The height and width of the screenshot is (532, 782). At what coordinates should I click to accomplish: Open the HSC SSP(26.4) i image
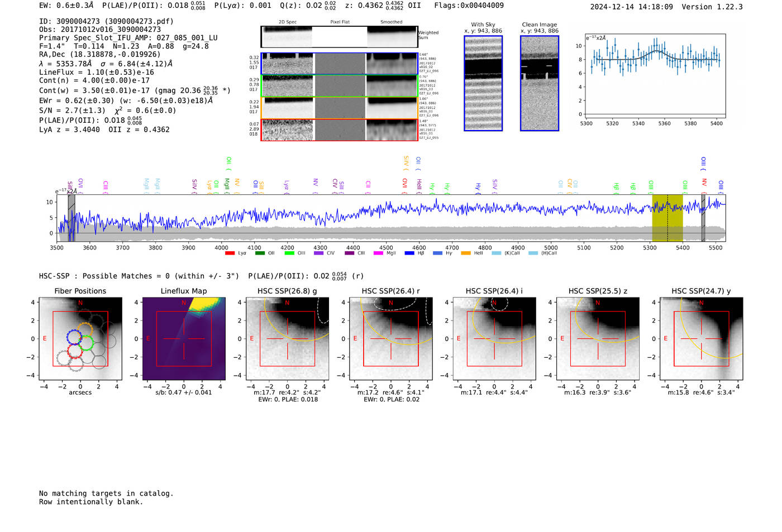coord(494,338)
